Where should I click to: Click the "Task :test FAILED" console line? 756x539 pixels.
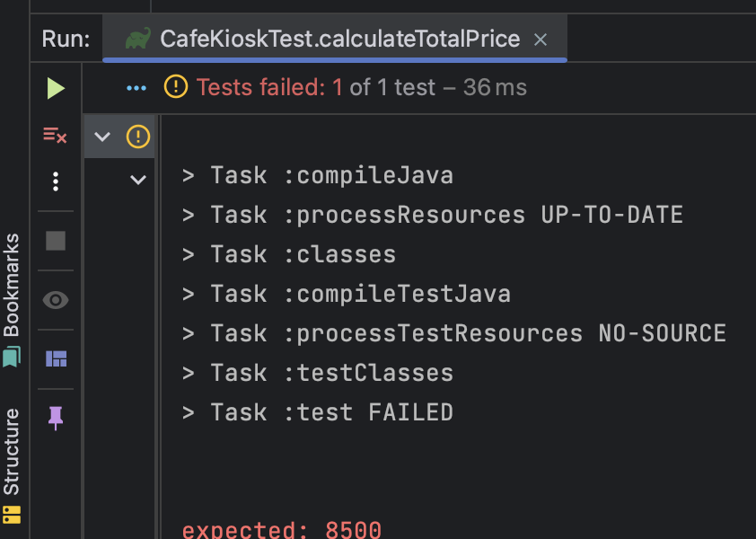coord(319,412)
